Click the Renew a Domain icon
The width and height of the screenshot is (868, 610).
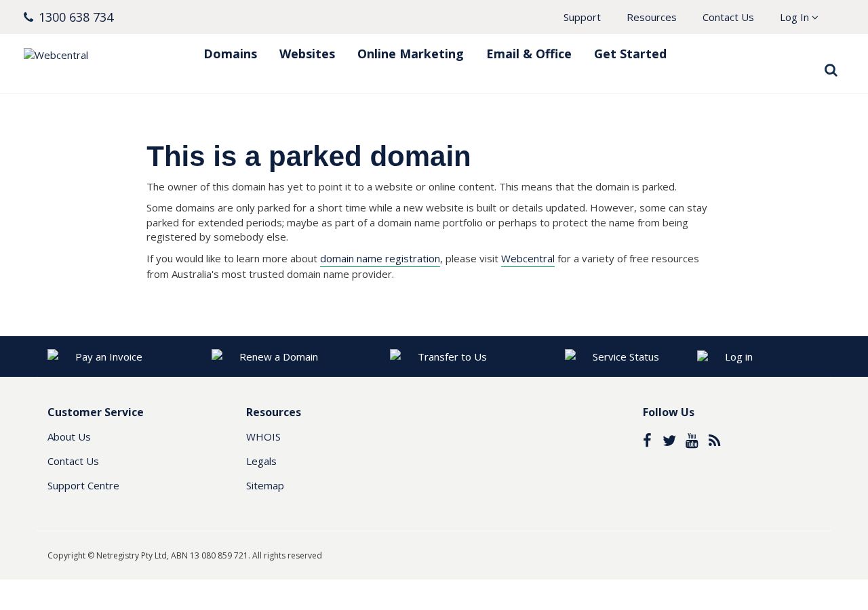point(217,355)
